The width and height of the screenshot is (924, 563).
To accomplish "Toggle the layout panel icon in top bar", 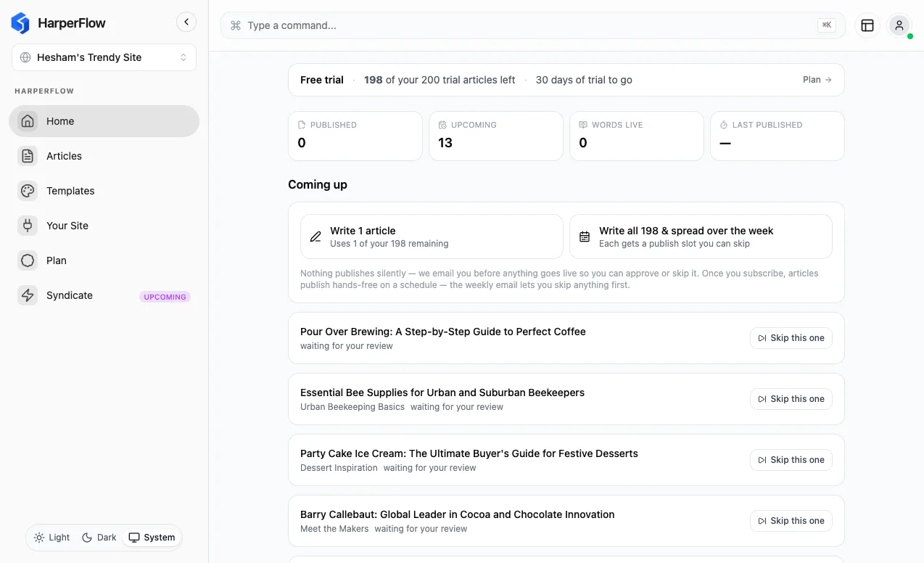I will [867, 25].
